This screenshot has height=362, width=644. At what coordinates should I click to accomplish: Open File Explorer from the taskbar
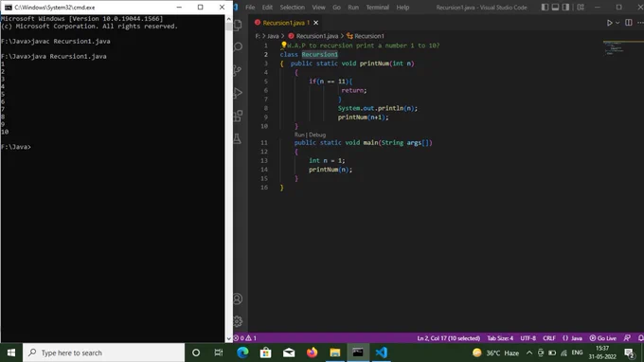click(334, 353)
